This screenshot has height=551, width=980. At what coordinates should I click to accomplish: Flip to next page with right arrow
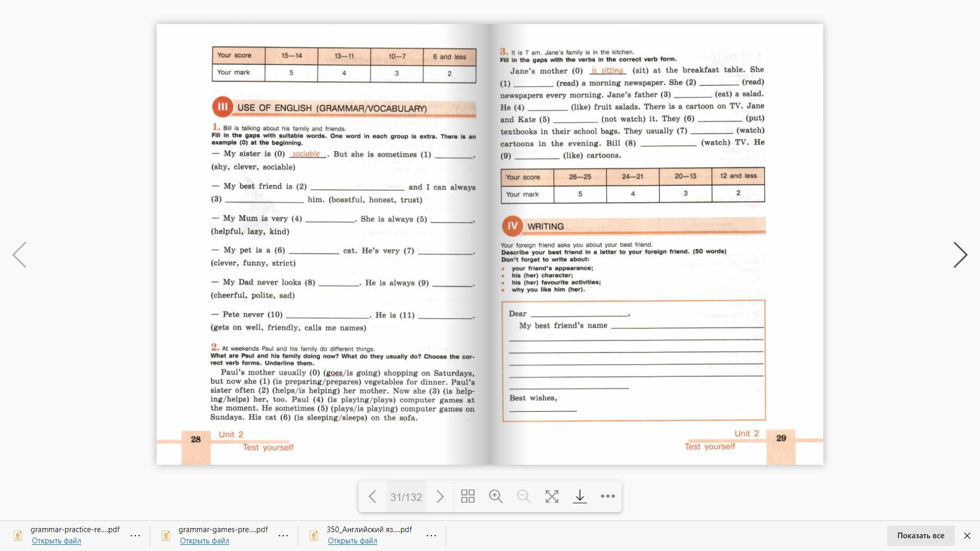[960, 255]
